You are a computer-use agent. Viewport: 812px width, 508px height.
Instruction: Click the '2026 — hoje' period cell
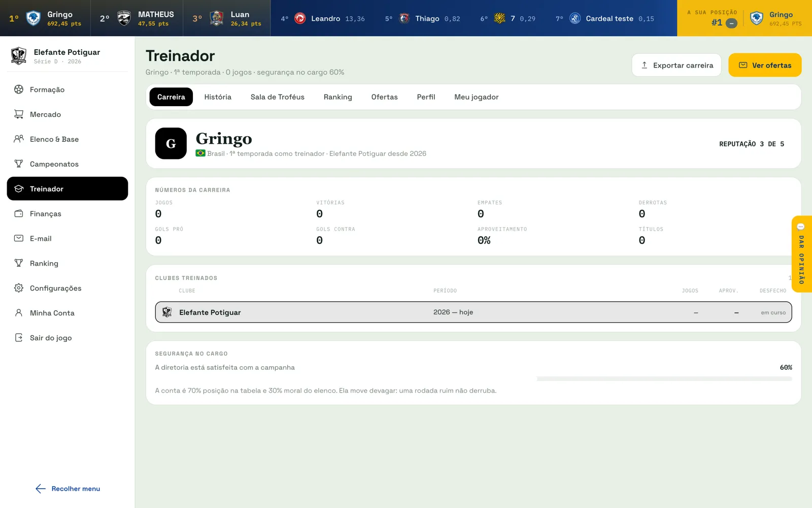453,312
